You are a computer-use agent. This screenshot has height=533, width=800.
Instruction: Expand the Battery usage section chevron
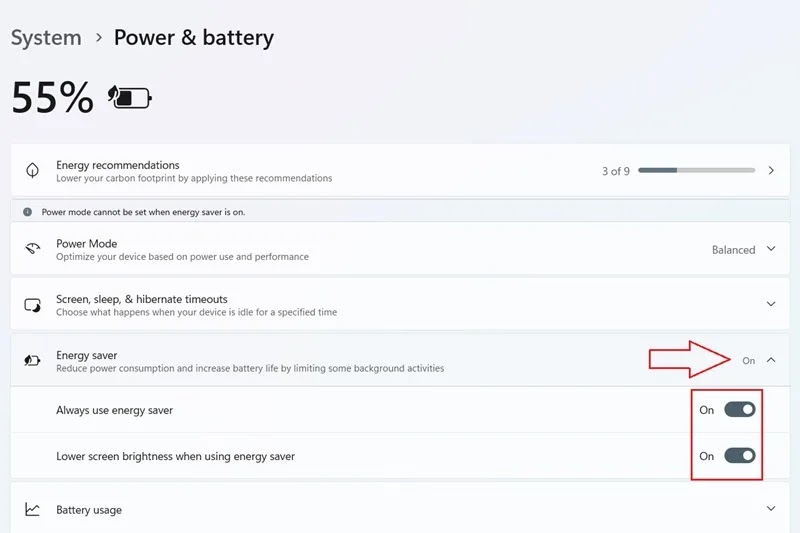coord(771,509)
